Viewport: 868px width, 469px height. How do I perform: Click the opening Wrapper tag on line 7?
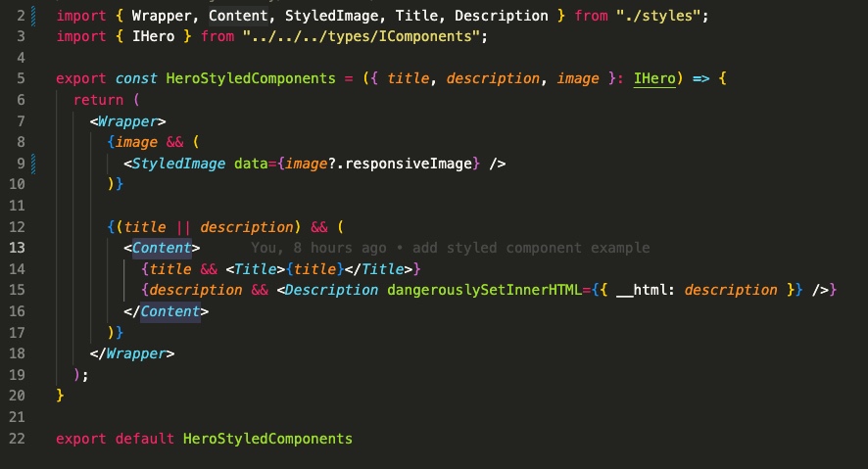click(127, 121)
